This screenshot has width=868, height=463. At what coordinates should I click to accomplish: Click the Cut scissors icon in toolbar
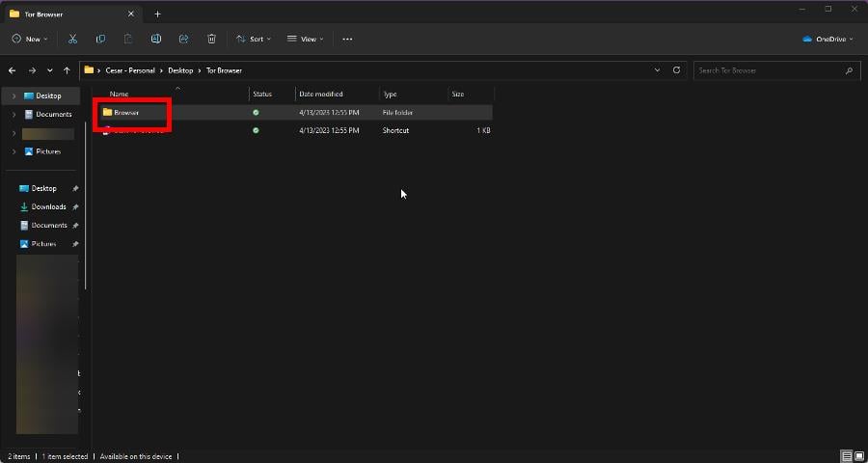(x=72, y=39)
